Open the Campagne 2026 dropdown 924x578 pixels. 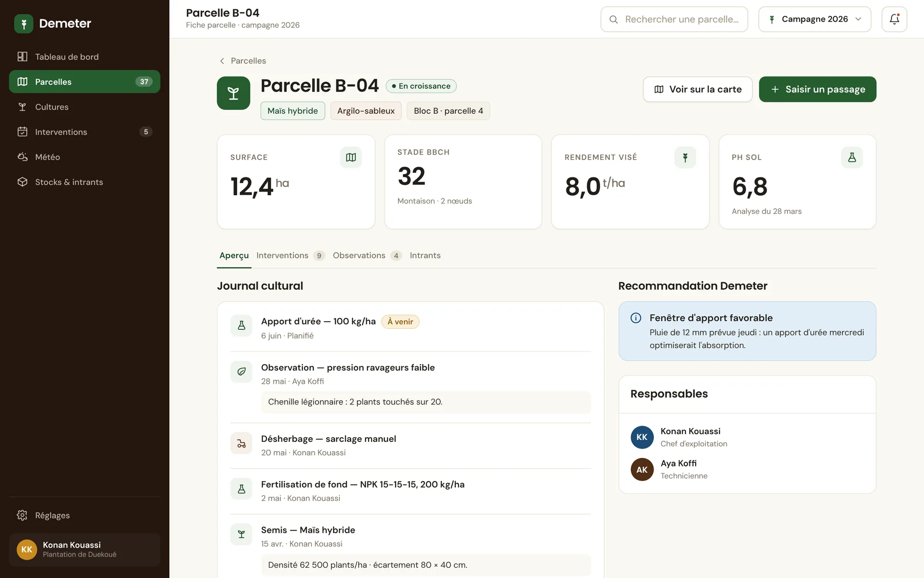click(815, 19)
